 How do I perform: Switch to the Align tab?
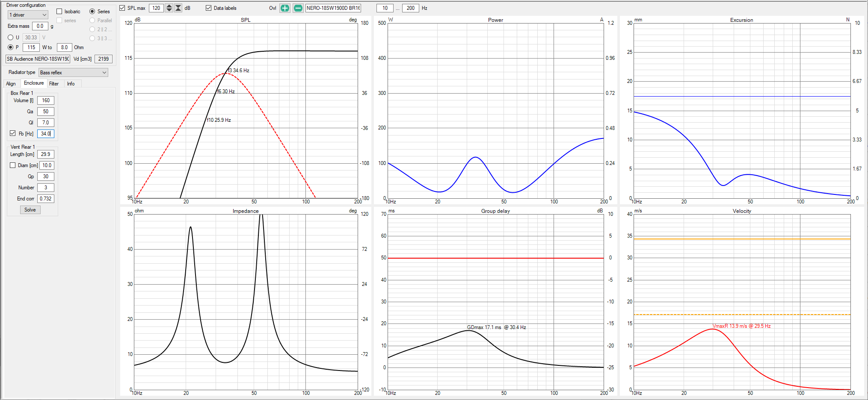[11, 84]
